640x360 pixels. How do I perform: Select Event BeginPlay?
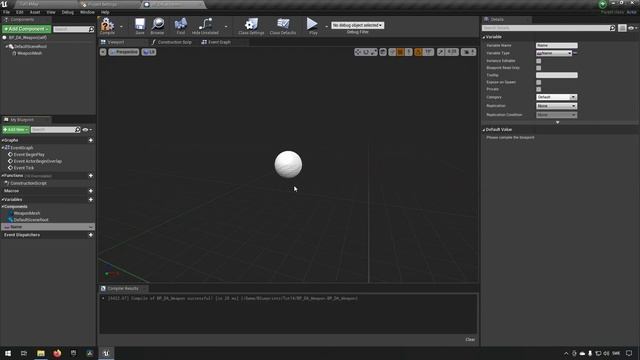(x=29, y=155)
